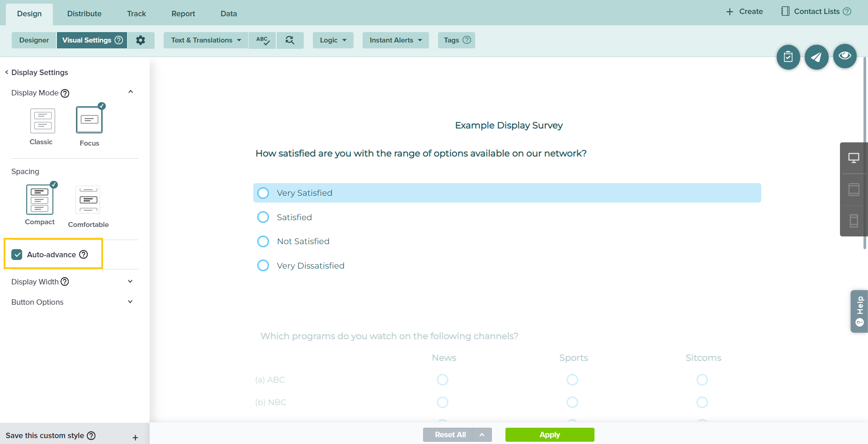The width and height of the screenshot is (868, 444).
Task: Expand the Button Options section
Action: 130,302
